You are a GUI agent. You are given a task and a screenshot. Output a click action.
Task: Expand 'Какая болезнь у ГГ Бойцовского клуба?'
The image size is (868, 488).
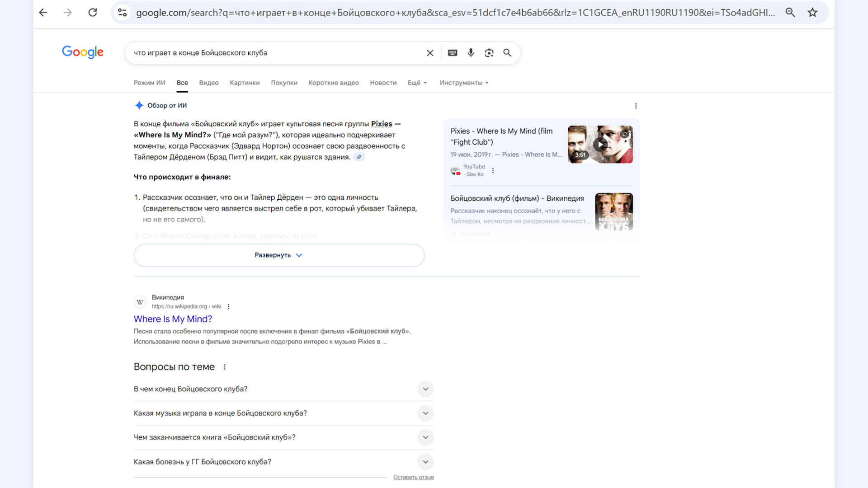(x=425, y=462)
